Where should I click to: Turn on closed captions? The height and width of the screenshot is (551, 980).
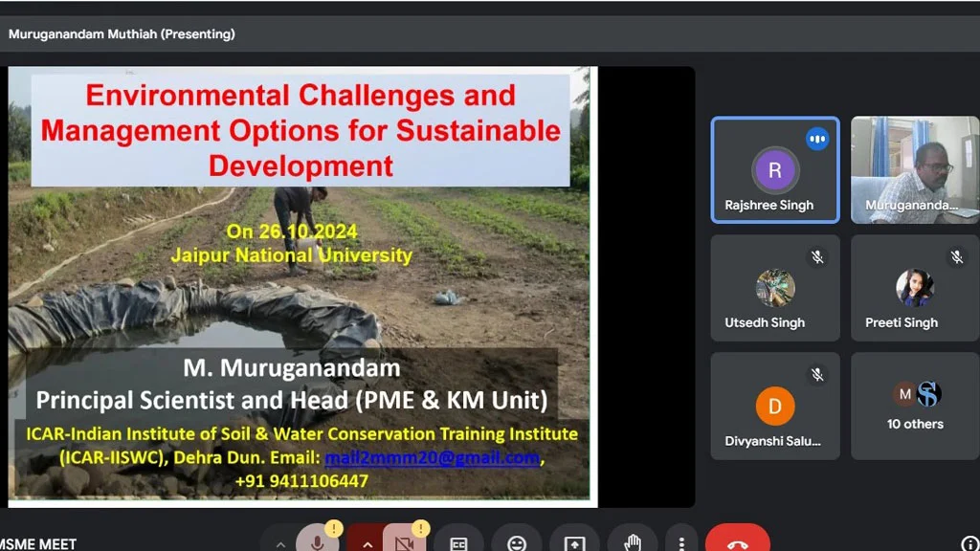(458, 542)
